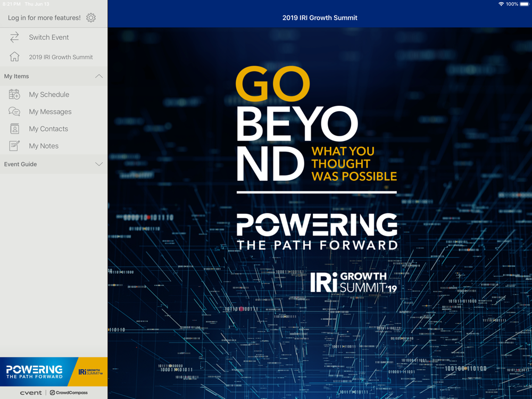
Task: Click the Event Guide section header
Action: coord(54,164)
